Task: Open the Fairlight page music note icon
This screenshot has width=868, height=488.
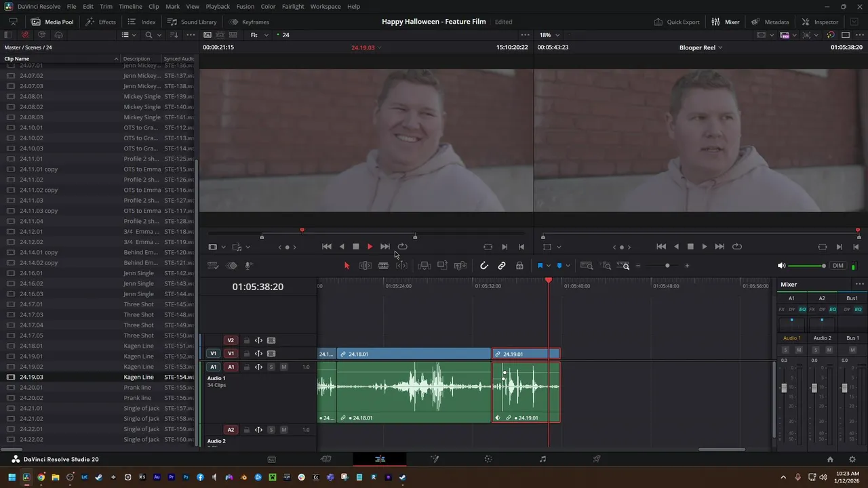Action: click(542, 459)
